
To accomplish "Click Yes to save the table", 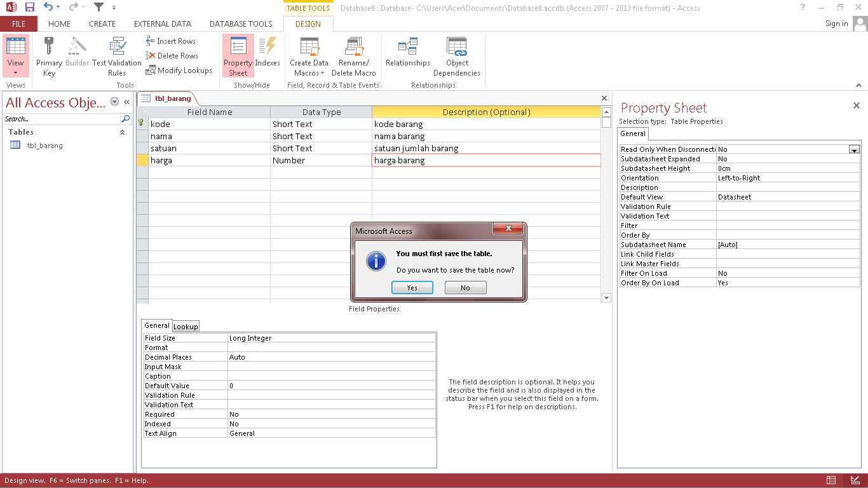I will tap(412, 287).
